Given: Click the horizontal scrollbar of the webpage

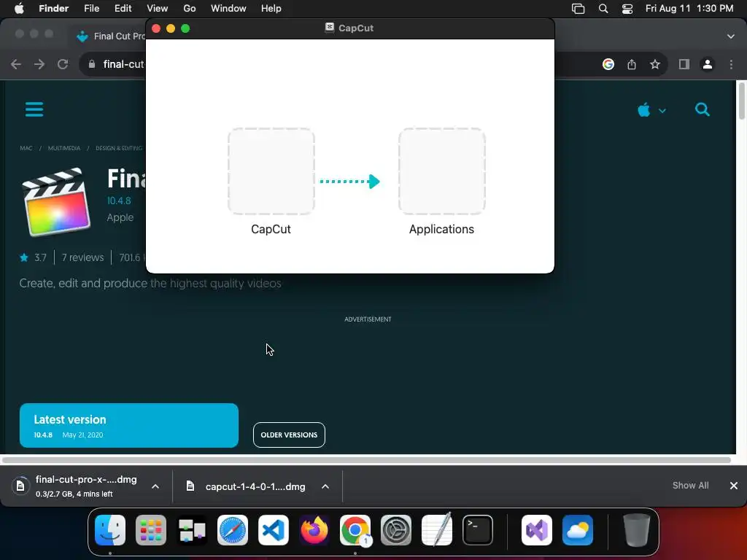Looking at the screenshot, I should [x=366, y=460].
